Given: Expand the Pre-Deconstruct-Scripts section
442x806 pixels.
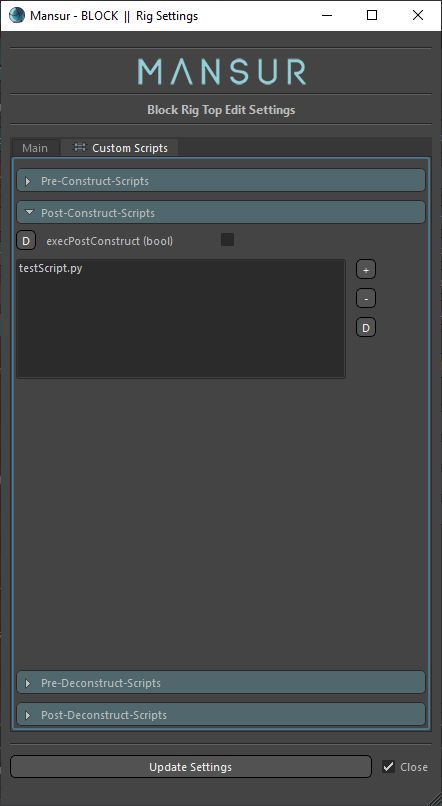Looking at the screenshot, I should click(x=221, y=683).
